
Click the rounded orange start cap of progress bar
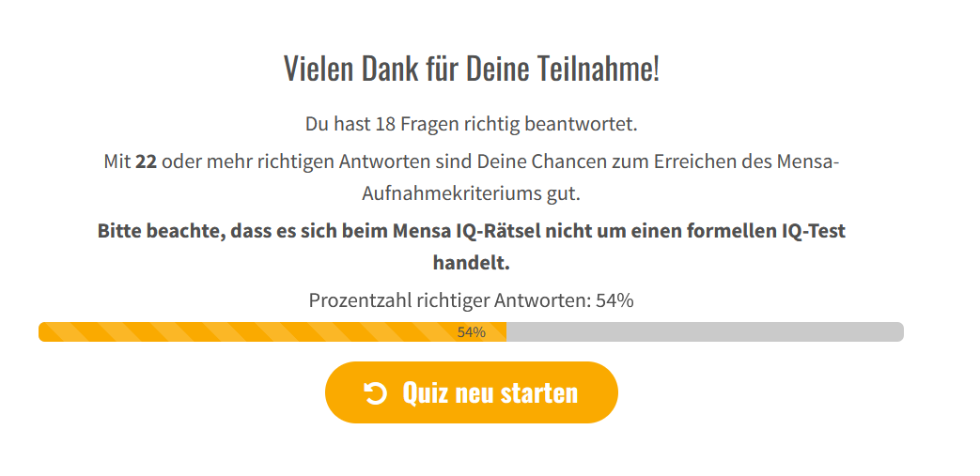(x=44, y=331)
